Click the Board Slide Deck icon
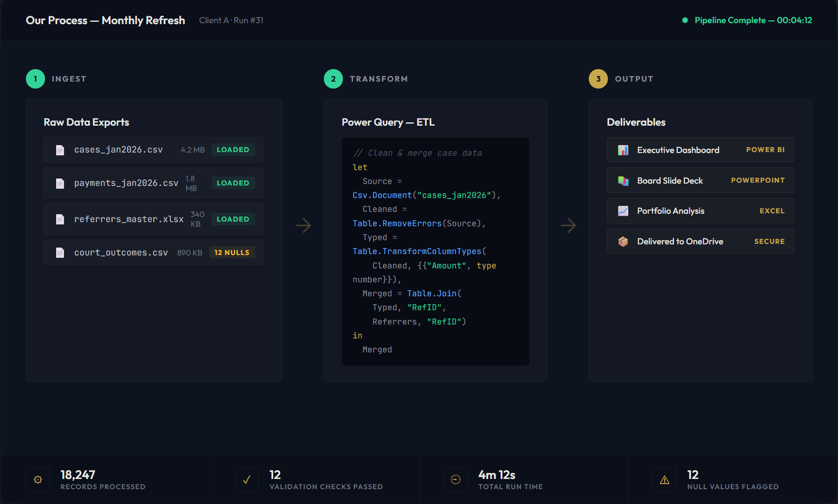838x504 pixels. [623, 181]
